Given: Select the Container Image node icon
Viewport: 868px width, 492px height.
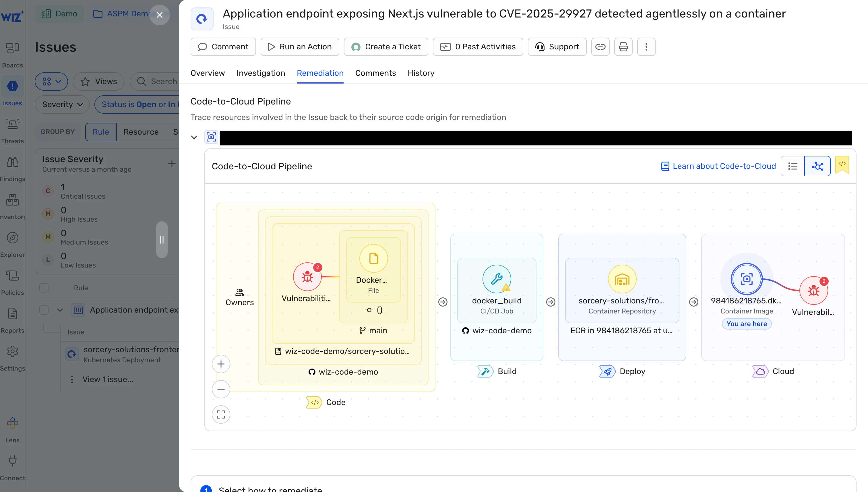Looking at the screenshot, I should coord(746,279).
